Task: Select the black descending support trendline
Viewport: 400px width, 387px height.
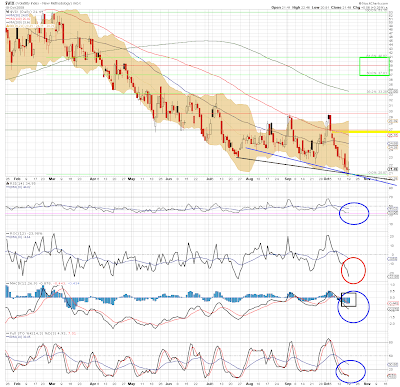Action: coord(313,169)
